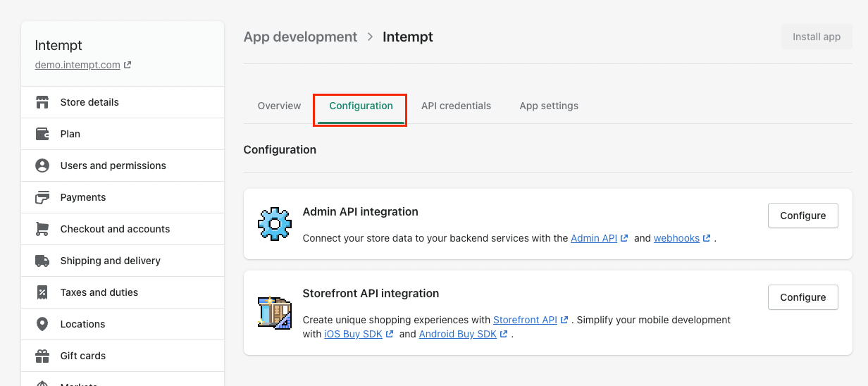Open the demo.intempt.com store link
This screenshot has height=386, width=868.
[x=78, y=65]
